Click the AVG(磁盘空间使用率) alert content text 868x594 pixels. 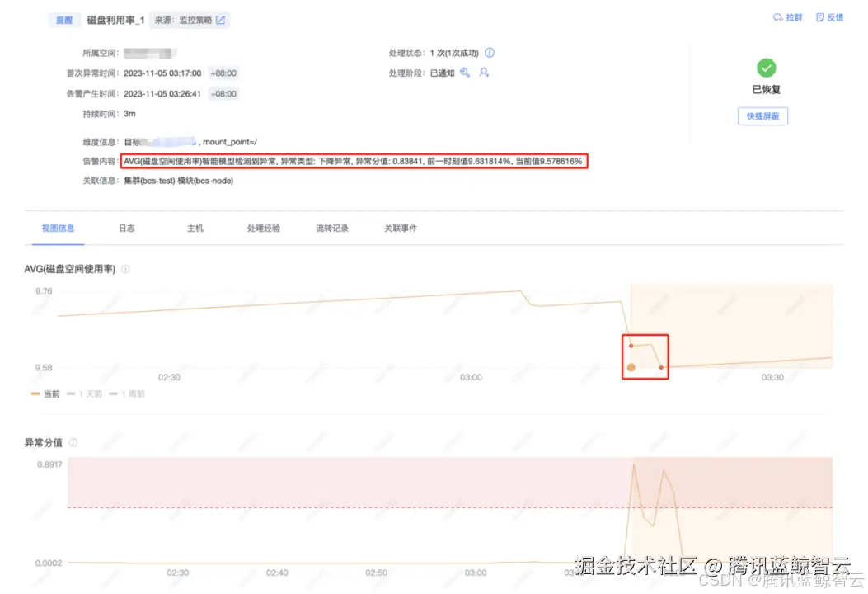(x=353, y=161)
